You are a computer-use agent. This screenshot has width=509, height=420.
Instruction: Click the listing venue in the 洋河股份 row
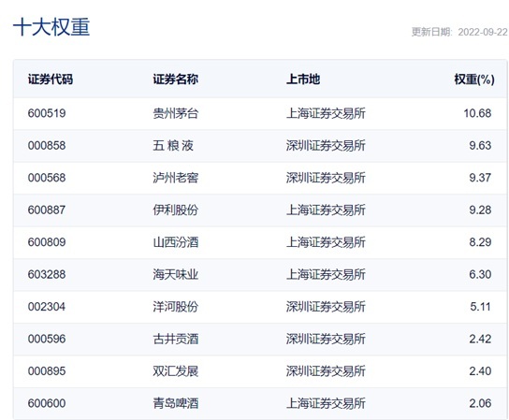[x=326, y=307]
